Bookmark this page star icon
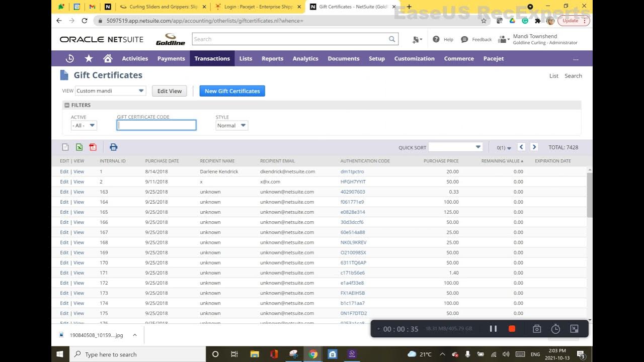The image size is (644, 362). tap(484, 21)
